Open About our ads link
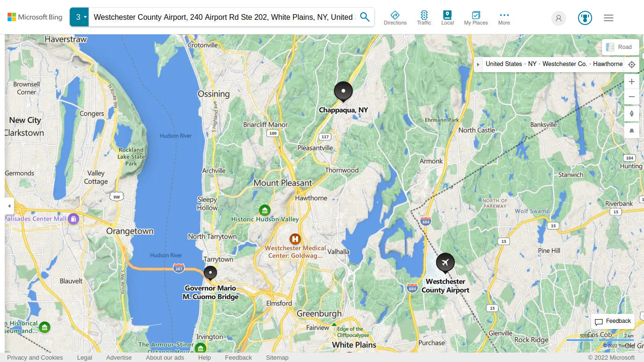Image resolution: width=644 pixels, height=362 pixels. tap(165, 358)
